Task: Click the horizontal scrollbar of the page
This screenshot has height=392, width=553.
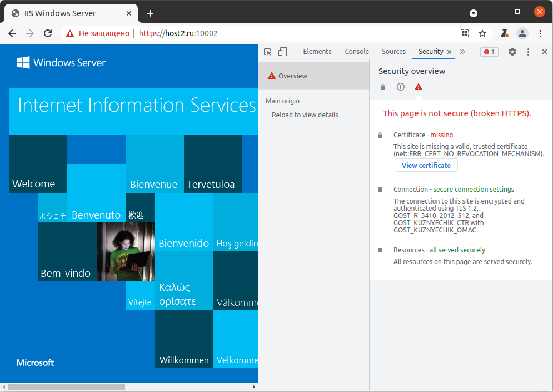Action: [x=67, y=386]
